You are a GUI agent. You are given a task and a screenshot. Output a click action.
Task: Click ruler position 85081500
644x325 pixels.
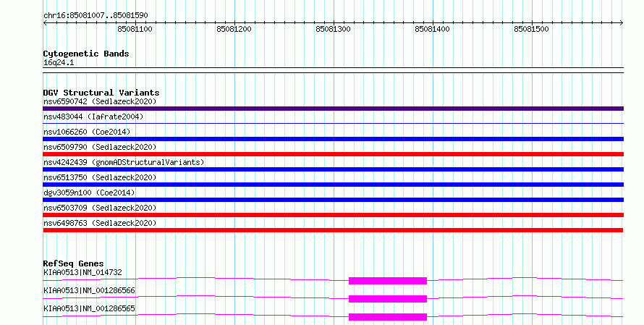531,29
